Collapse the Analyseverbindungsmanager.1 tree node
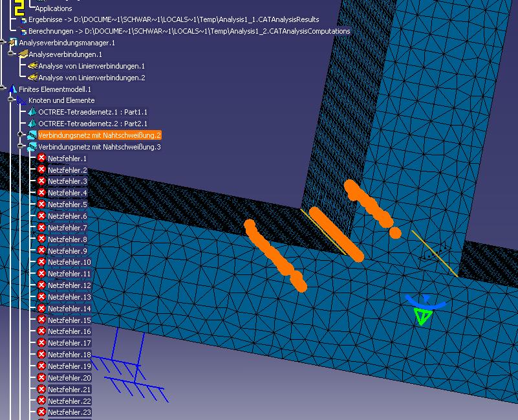The image size is (518, 420). (x=3, y=42)
